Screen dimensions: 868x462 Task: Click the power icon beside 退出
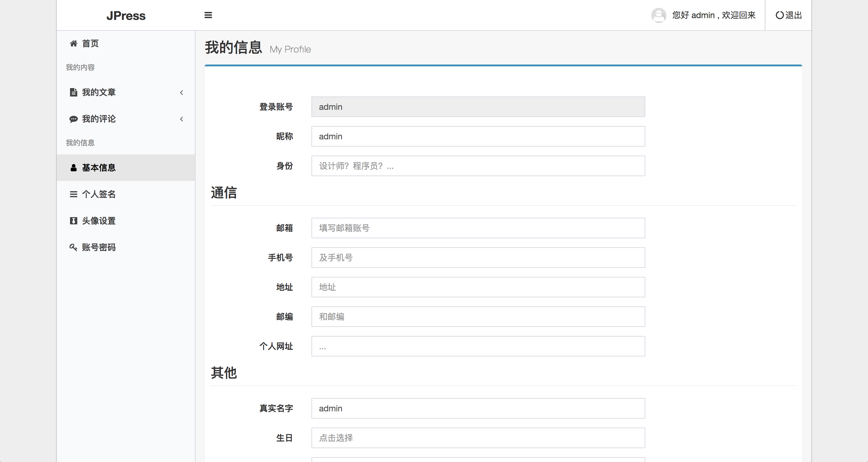tap(779, 15)
